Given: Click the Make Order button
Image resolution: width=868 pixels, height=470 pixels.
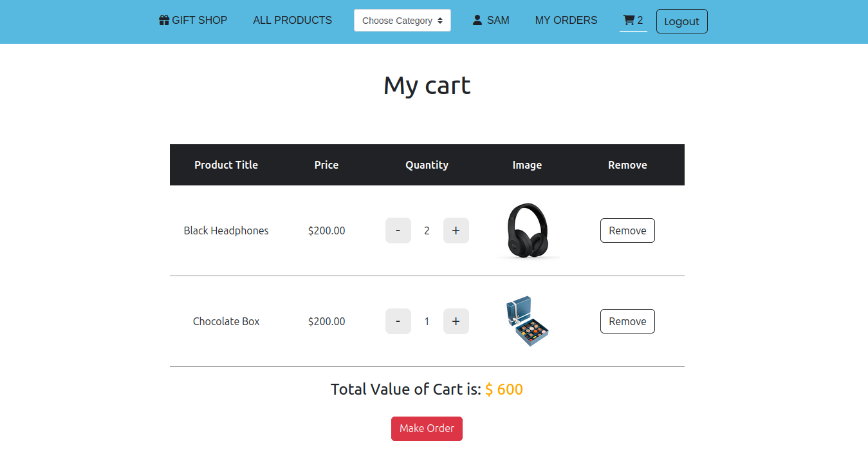Looking at the screenshot, I should click(x=427, y=429).
